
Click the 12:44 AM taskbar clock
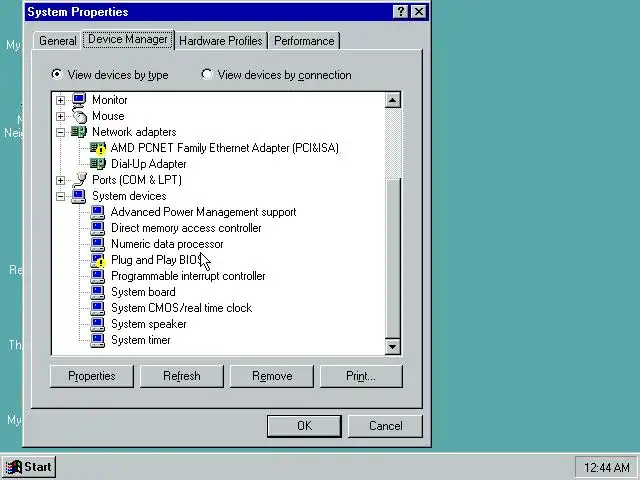[x=607, y=467]
